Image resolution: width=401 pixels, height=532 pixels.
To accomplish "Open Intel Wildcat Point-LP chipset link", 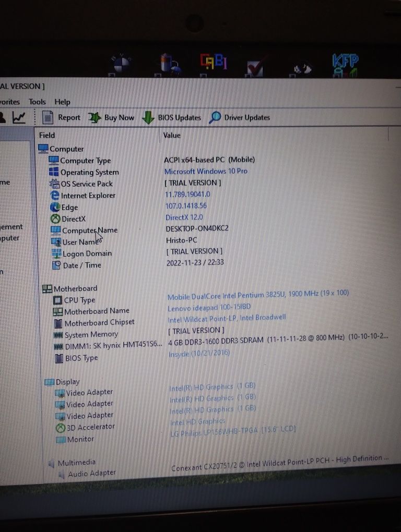I will point(227,319).
